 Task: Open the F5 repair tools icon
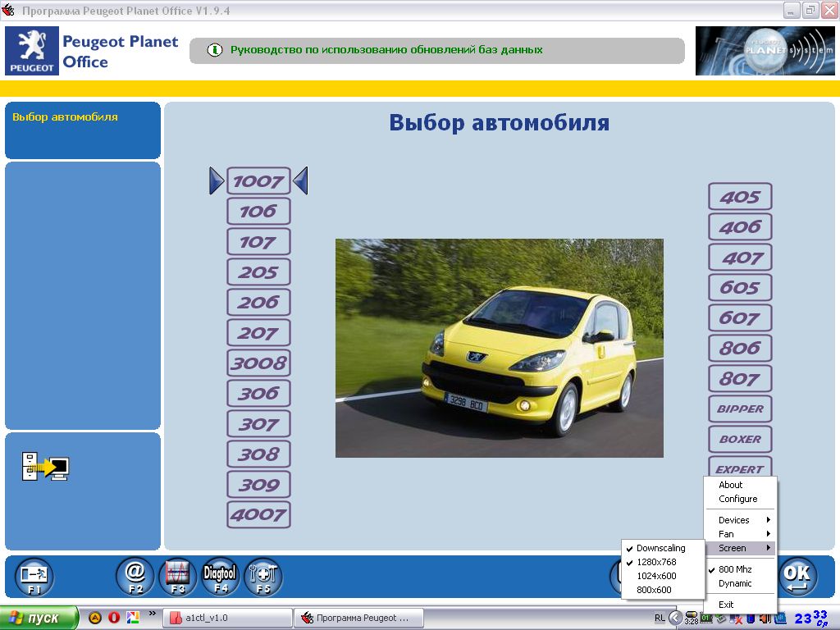[263, 577]
